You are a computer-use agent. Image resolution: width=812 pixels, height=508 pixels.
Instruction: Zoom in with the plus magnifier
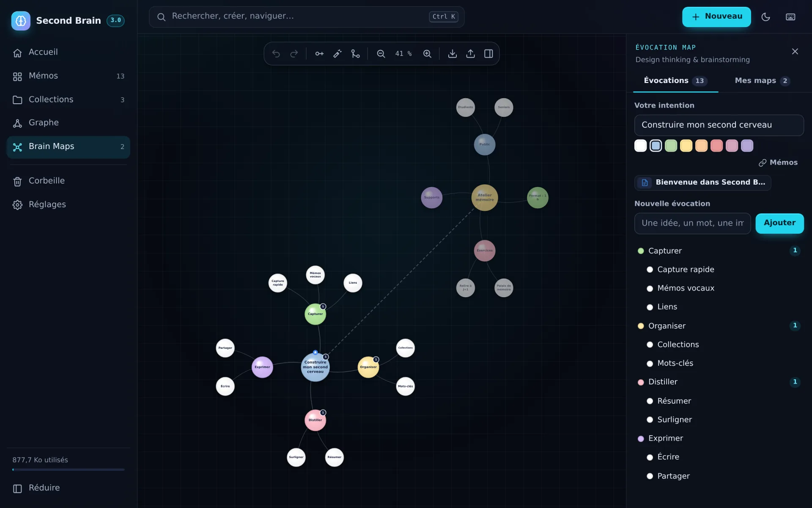pos(427,54)
